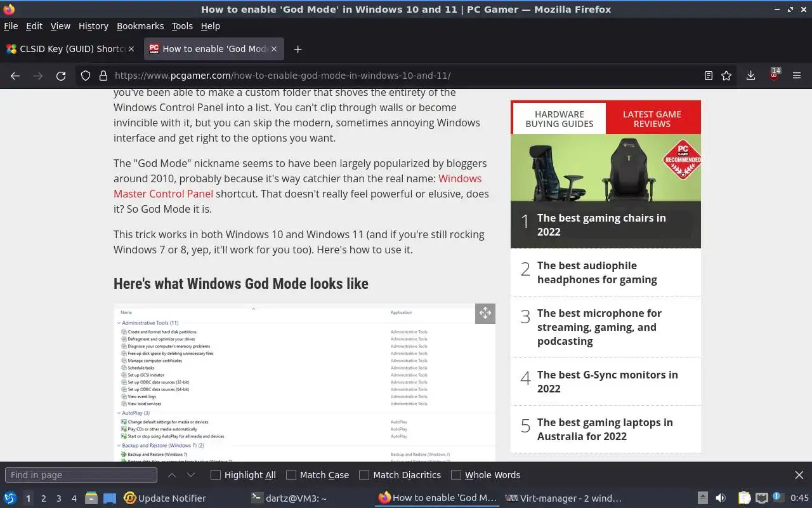Close the find-in-page bar
The height and width of the screenshot is (508, 812).
click(x=799, y=475)
